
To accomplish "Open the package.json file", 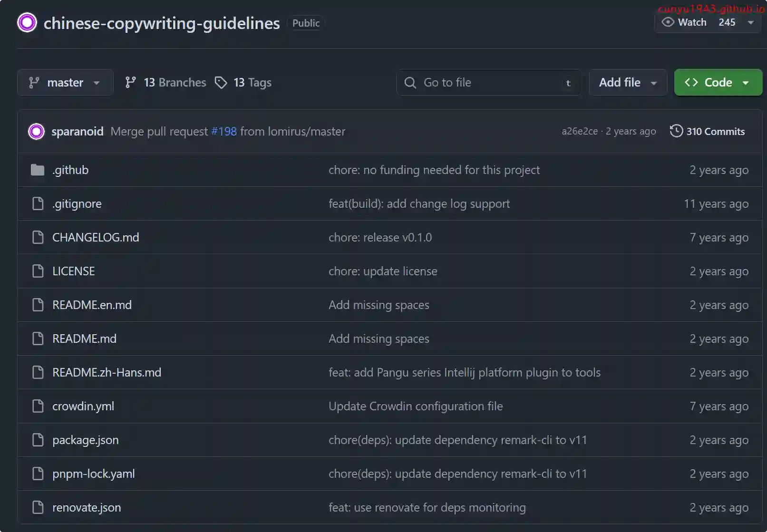I will 86,440.
